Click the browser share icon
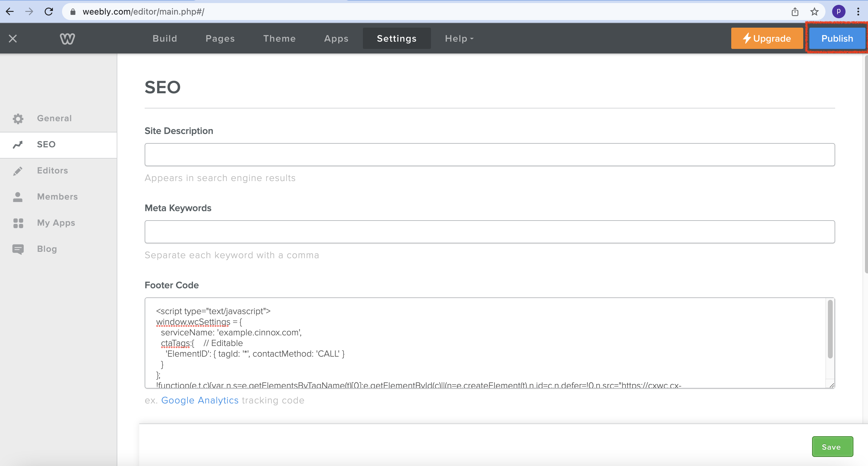 [795, 12]
